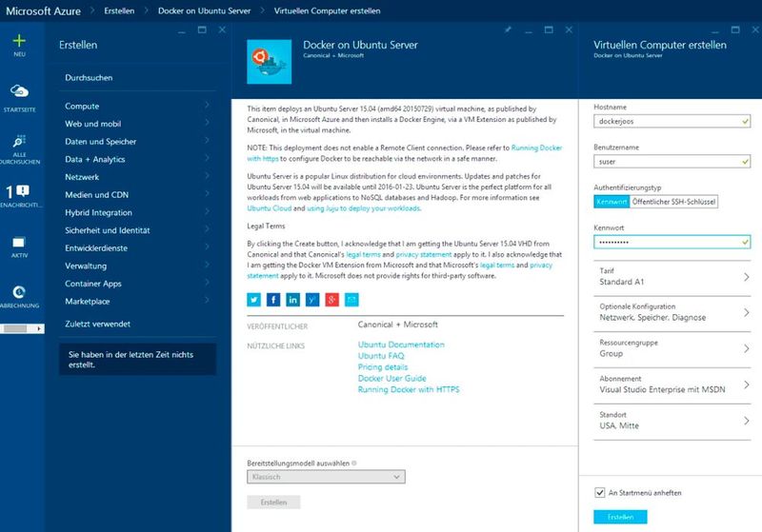Click the Docker on Ubuntu logo thumbnail

tap(270, 62)
